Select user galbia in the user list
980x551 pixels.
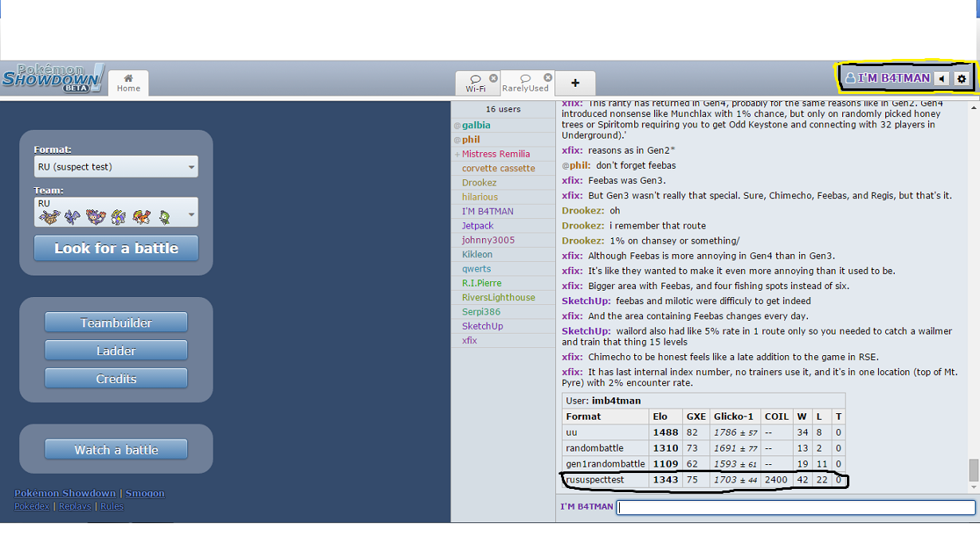476,125
